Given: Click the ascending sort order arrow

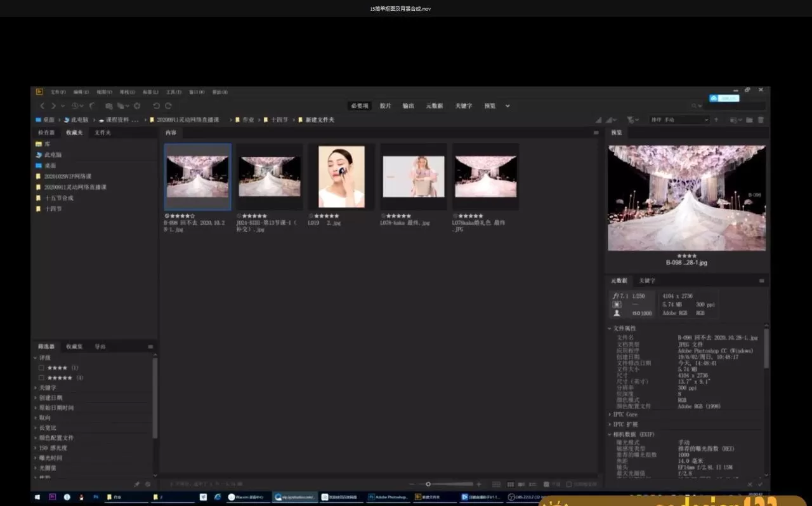Looking at the screenshot, I should (716, 120).
